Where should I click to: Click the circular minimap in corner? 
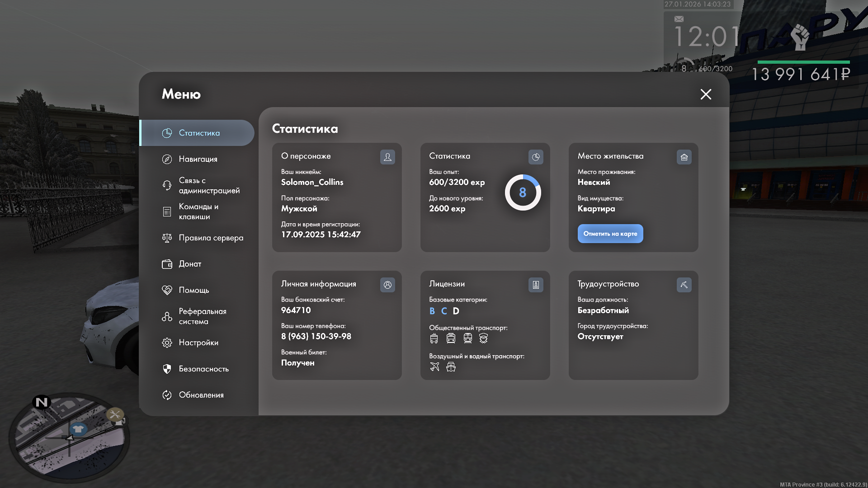click(x=69, y=437)
